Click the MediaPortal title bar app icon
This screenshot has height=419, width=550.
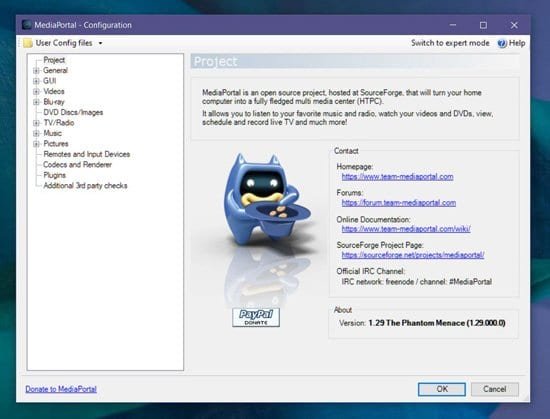click(27, 25)
